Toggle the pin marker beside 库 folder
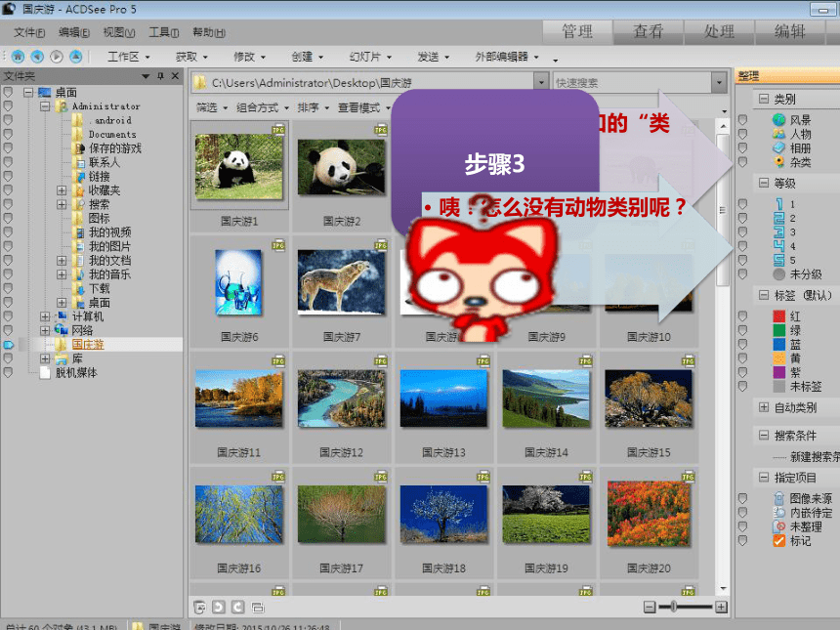The width and height of the screenshot is (840, 630). 8,358
